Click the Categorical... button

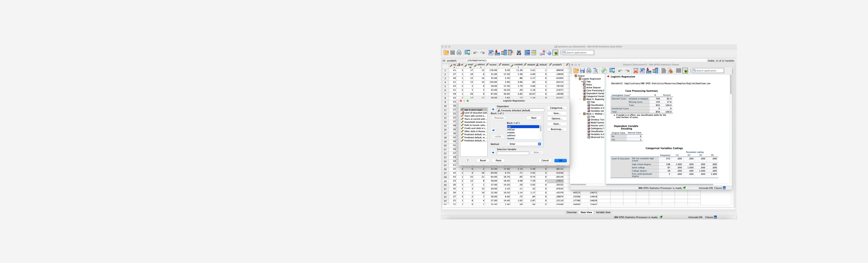click(x=557, y=108)
